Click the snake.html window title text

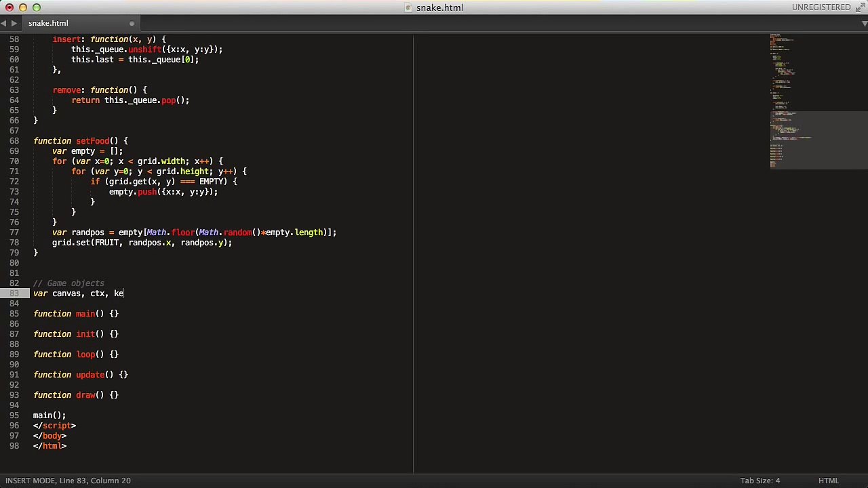coord(439,7)
